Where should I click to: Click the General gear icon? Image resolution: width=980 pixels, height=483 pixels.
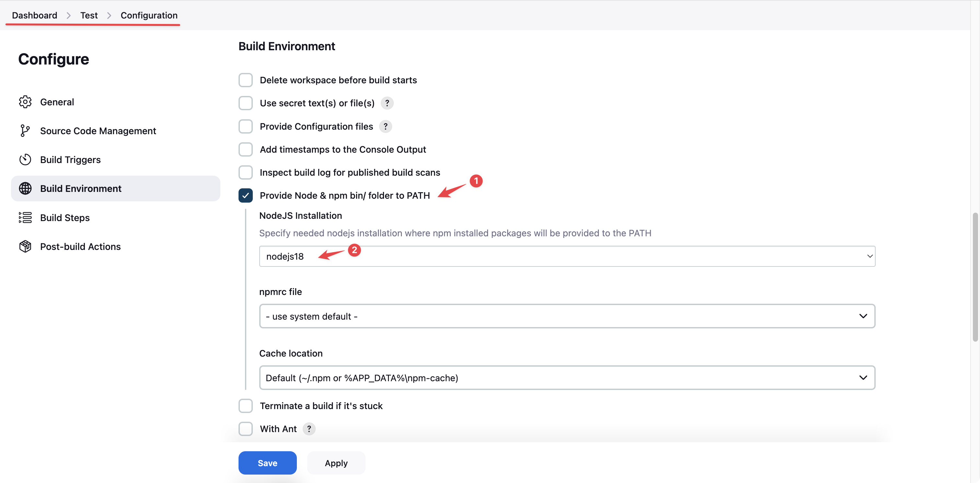25,101
